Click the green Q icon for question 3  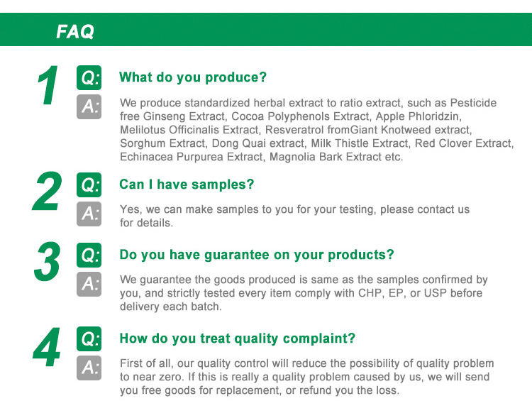click(89, 255)
